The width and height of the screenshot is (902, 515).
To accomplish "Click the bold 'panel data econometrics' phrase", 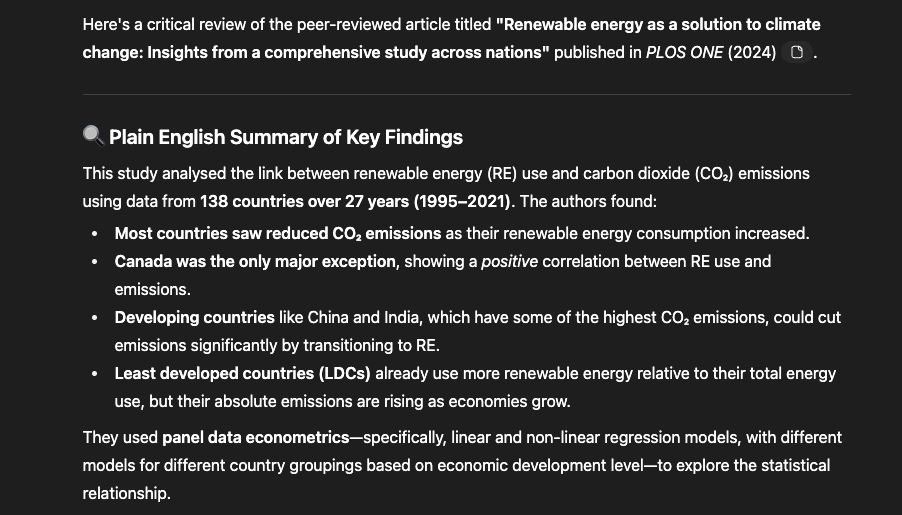I will [256, 437].
